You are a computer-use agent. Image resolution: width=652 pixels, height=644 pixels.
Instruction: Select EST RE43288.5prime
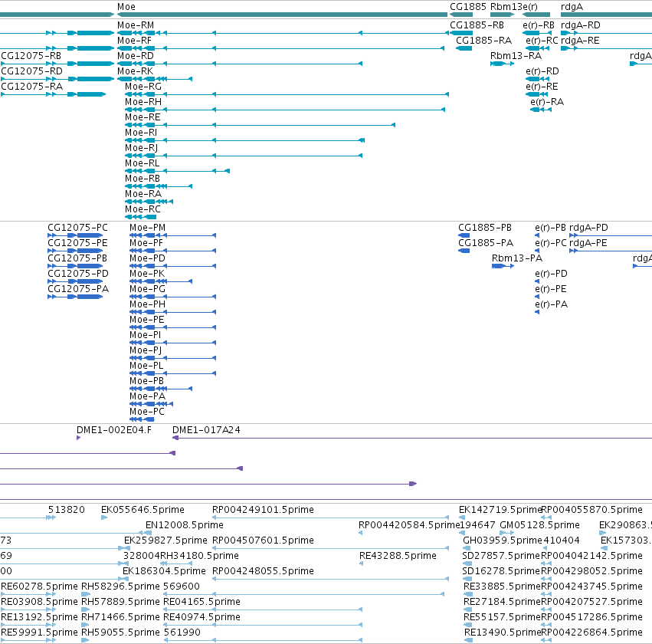(398, 557)
